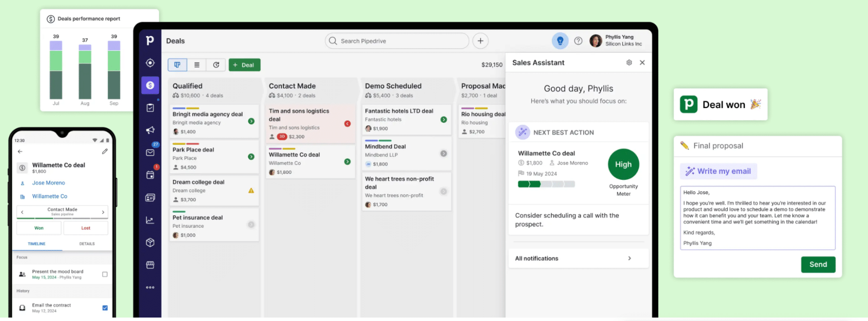Viewport: 868px width, 321px height.
Task: Click green activity arrow on Bringit media deal
Action: click(x=251, y=121)
